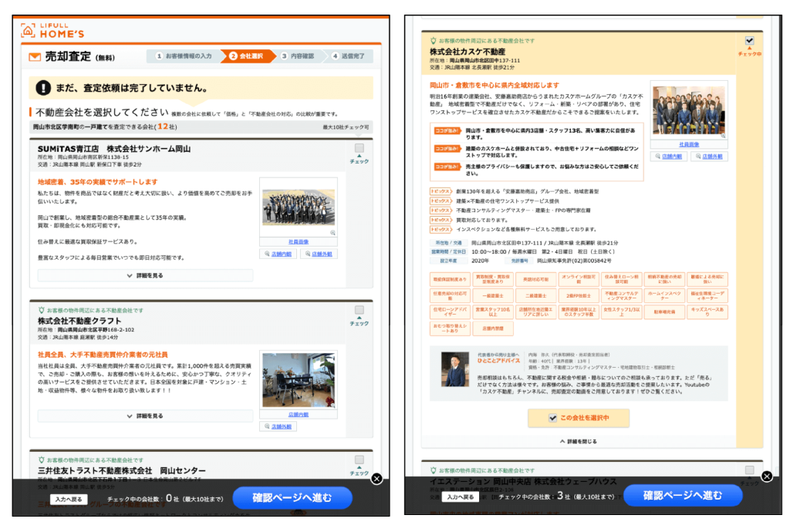
Task: Open 店舗外観 photos via magnifier icon for サンホーム岡山
Action: [x=308, y=253]
